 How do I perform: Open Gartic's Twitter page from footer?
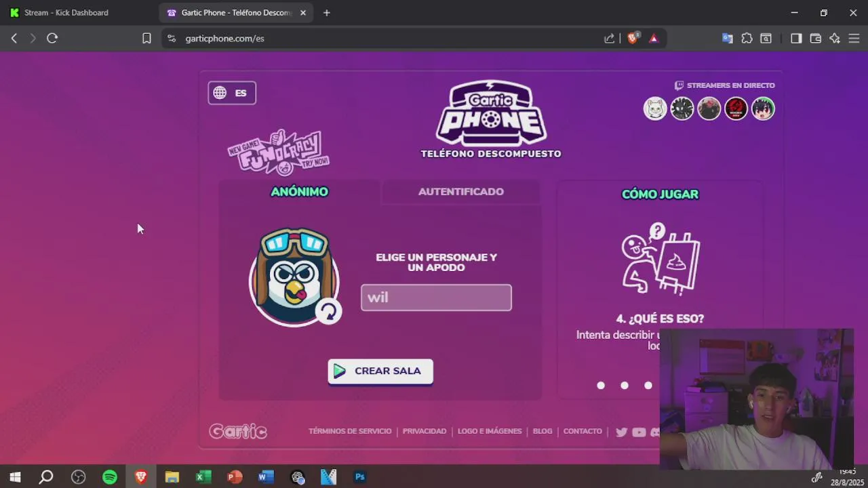pyautogui.click(x=621, y=432)
